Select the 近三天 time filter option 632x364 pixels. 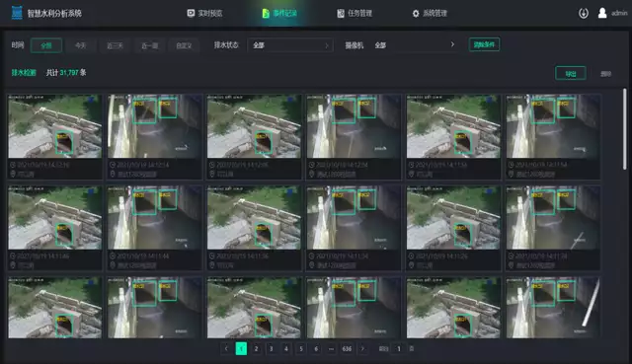point(115,45)
